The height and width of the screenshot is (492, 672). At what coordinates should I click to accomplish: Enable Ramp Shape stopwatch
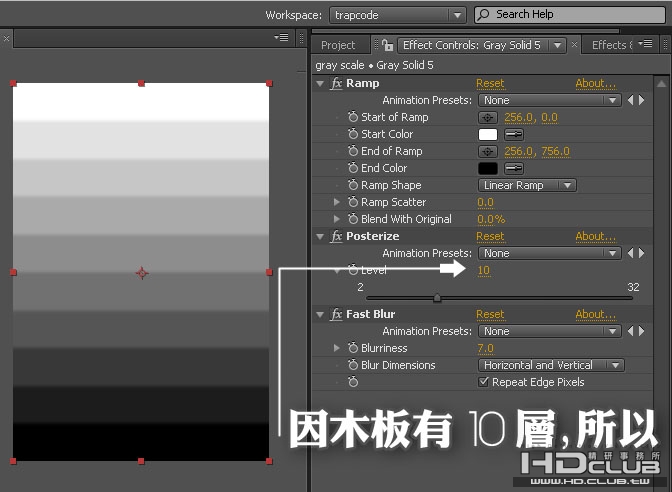(353, 185)
